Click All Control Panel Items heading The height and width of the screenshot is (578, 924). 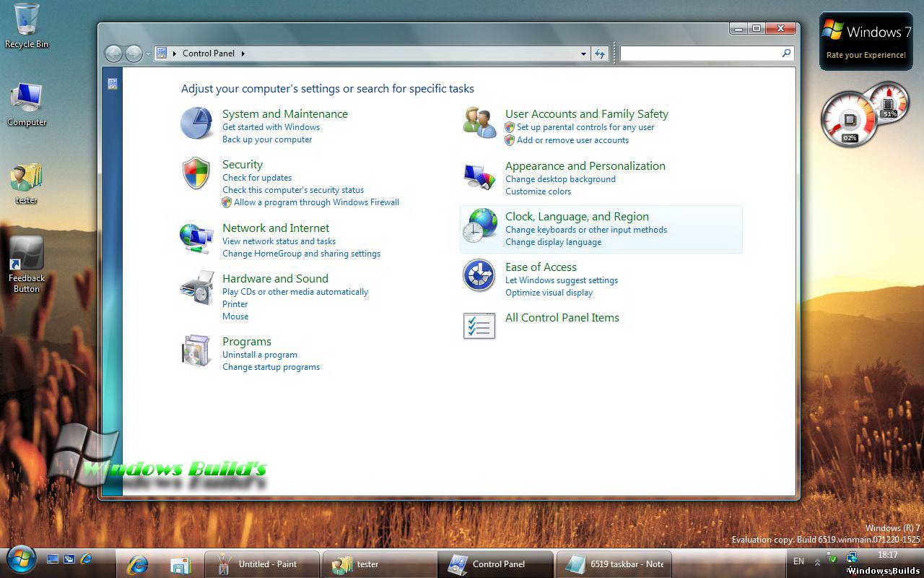[562, 318]
